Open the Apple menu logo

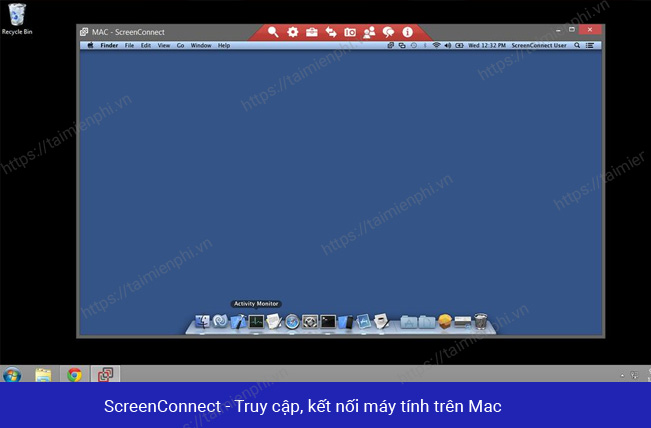[90, 45]
